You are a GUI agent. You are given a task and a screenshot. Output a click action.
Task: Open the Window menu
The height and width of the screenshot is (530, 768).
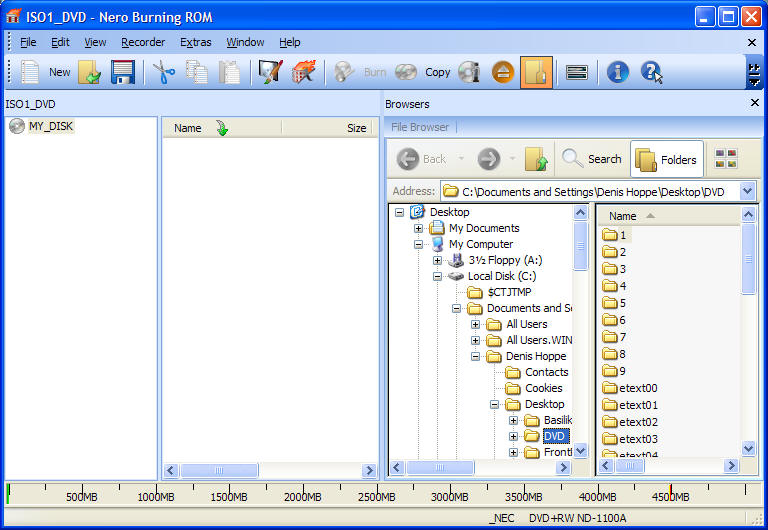coord(245,43)
